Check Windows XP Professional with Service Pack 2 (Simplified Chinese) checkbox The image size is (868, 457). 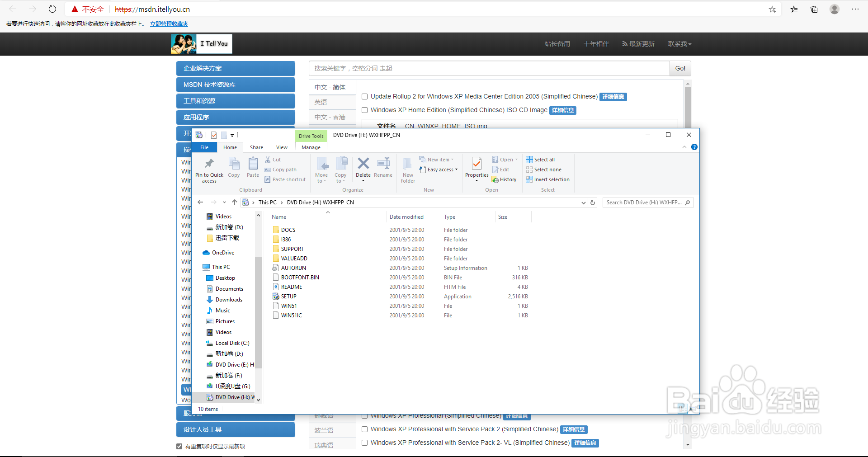click(x=364, y=429)
